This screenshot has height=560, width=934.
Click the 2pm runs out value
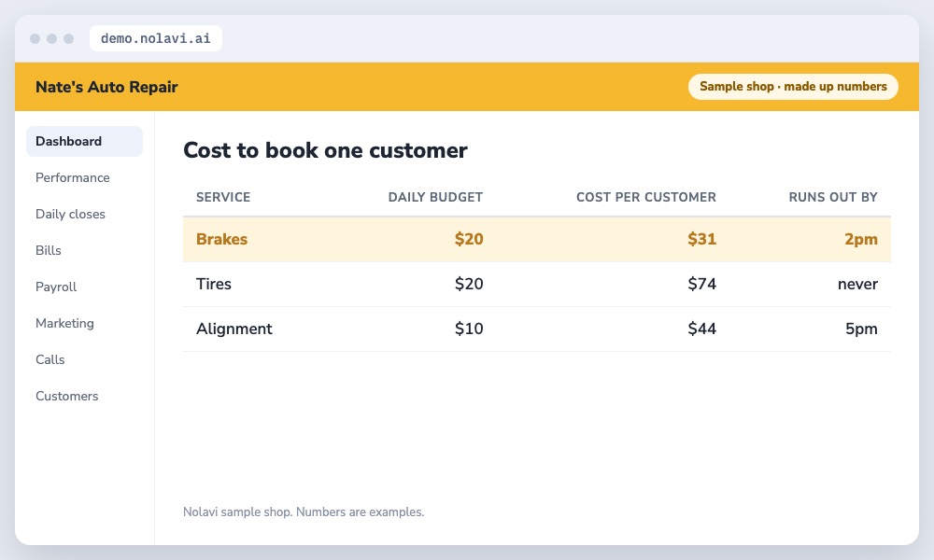point(861,239)
